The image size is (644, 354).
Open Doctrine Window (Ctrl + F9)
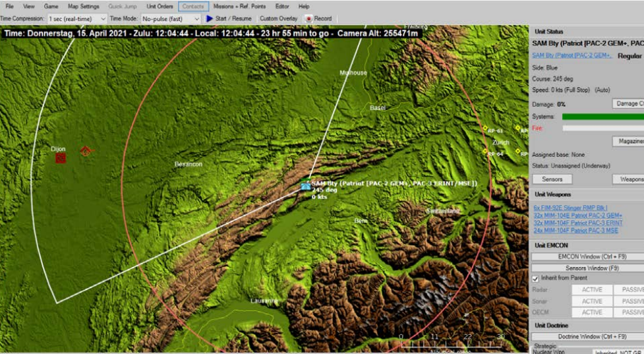pyautogui.click(x=588, y=337)
